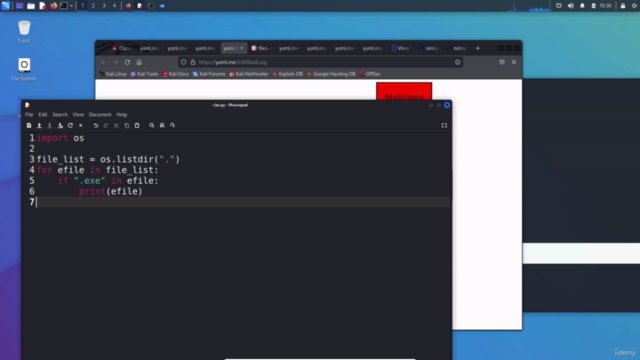Open the Exploit-DB bookmark
This screenshot has width=640, height=360.
click(x=287, y=74)
